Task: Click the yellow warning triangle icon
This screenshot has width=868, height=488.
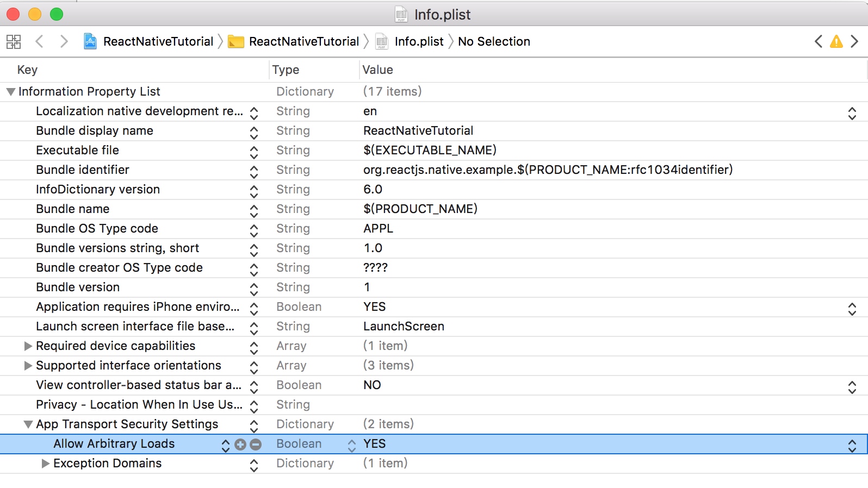Action: coord(836,41)
